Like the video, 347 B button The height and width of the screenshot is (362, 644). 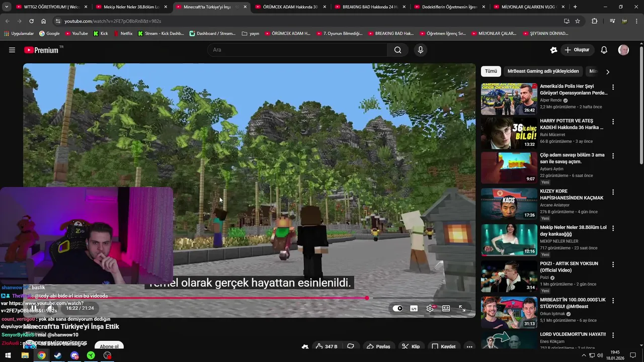click(x=326, y=346)
